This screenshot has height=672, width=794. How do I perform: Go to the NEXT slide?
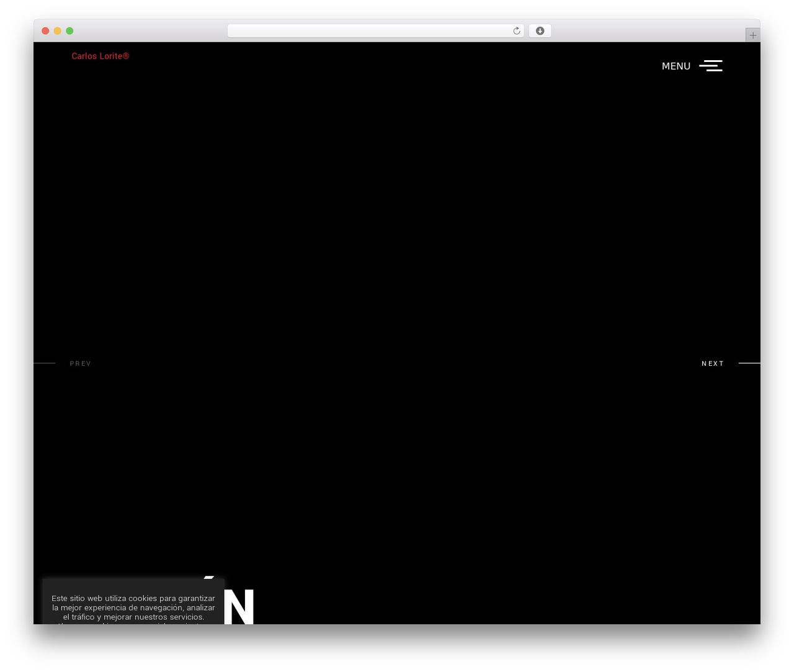coord(713,363)
